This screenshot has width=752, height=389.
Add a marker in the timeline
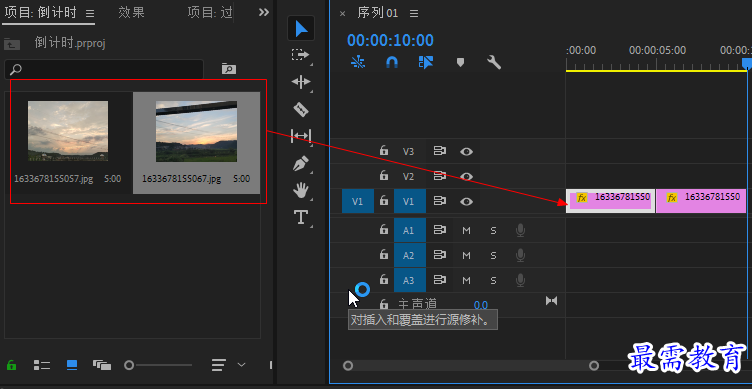(x=460, y=62)
